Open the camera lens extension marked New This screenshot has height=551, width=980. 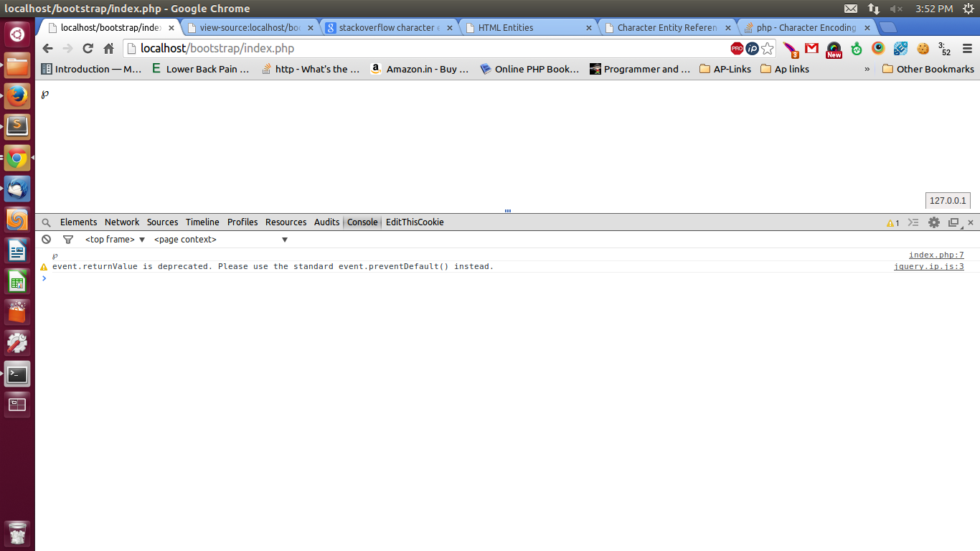click(834, 50)
